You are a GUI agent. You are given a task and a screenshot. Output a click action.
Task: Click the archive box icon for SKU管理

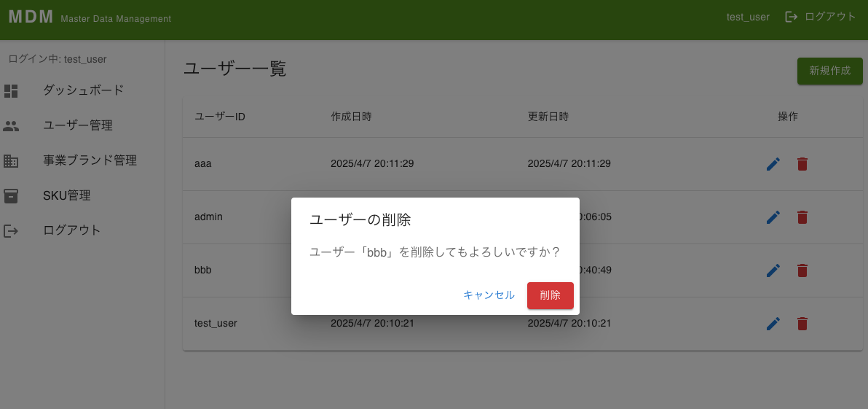click(x=11, y=195)
